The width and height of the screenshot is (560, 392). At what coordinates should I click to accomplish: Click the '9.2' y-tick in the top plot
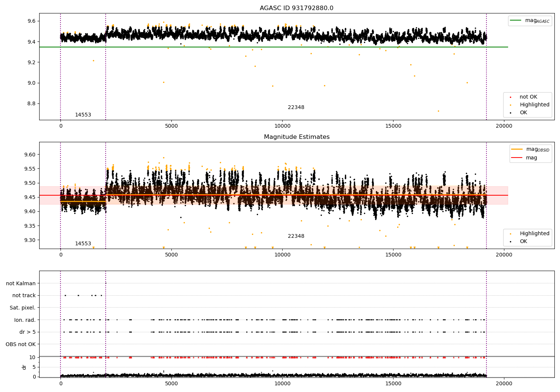(x=32, y=62)
